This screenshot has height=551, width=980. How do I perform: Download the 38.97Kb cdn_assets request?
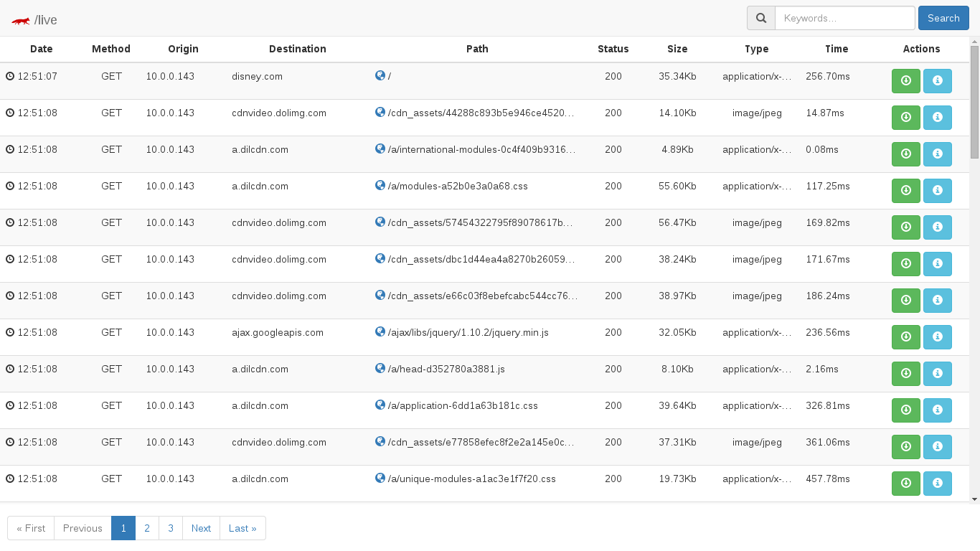(x=906, y=301)
